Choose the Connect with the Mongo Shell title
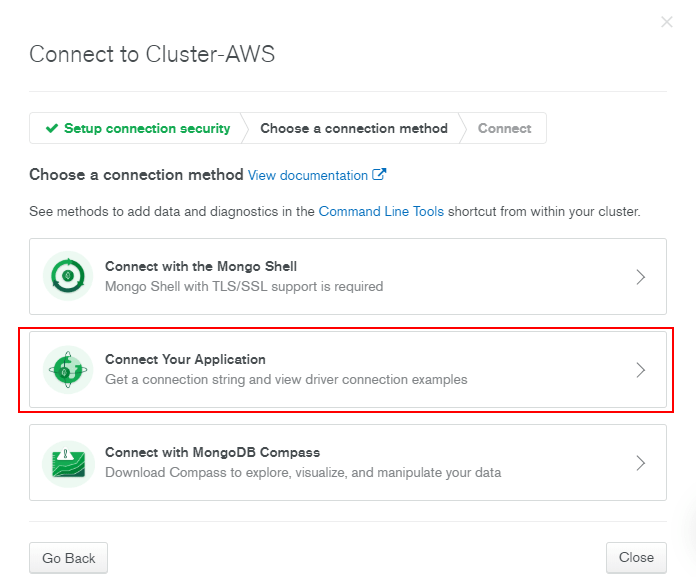 pyautogui.click(x=201, y=267)
